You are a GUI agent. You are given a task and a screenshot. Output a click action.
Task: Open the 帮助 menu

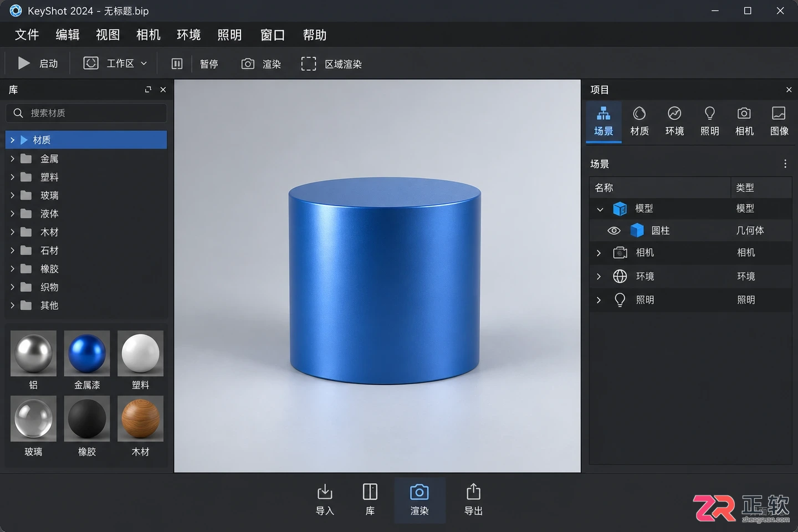point(315,35)
